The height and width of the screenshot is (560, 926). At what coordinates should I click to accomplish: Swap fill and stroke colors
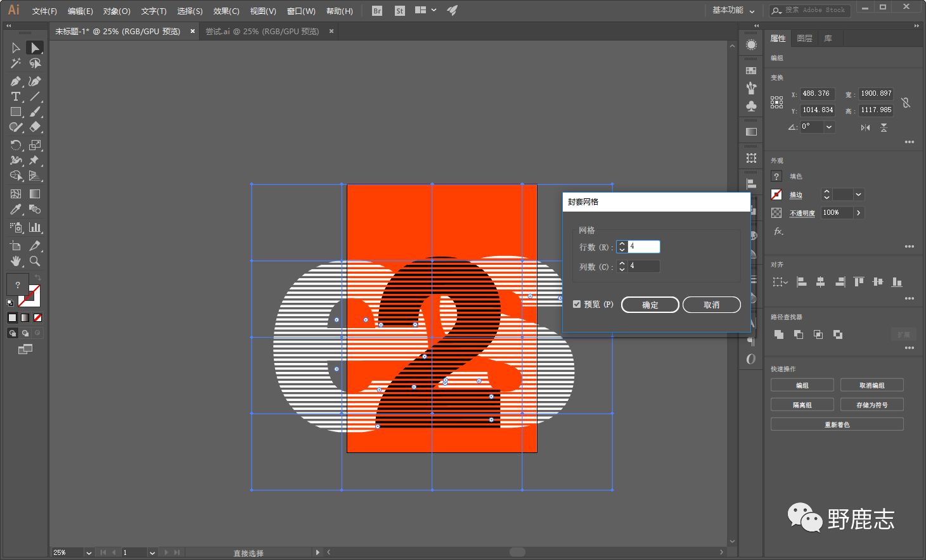pyautogui.click(x=38, y=278)
